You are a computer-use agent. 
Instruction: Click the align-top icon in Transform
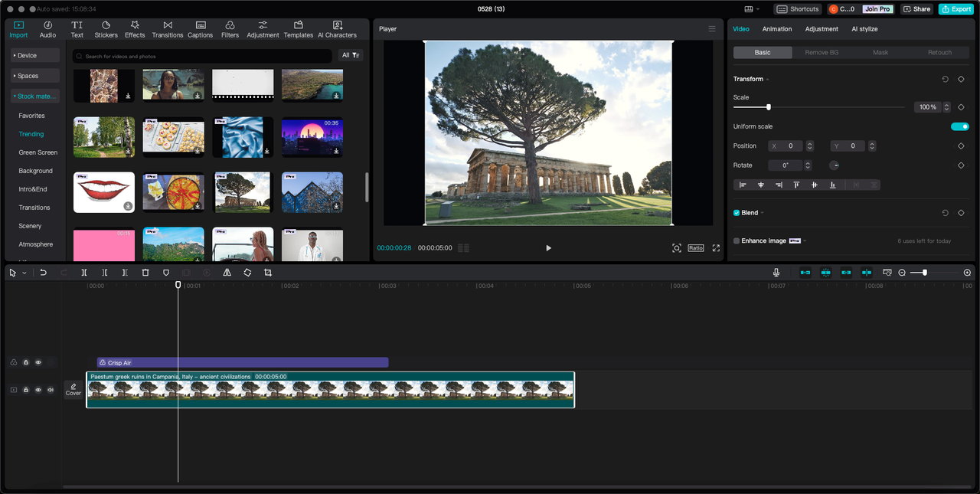pos(796,185)
